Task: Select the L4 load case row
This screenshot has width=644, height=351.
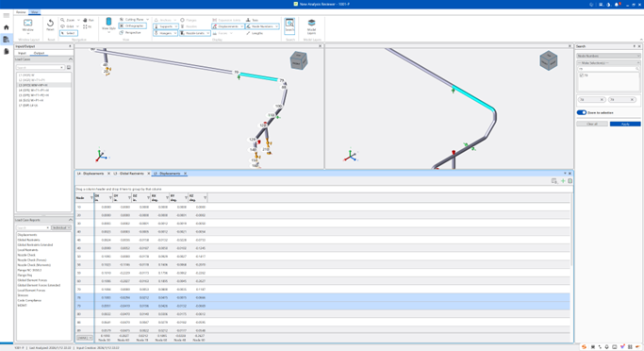Action: (x=43, y=90)
